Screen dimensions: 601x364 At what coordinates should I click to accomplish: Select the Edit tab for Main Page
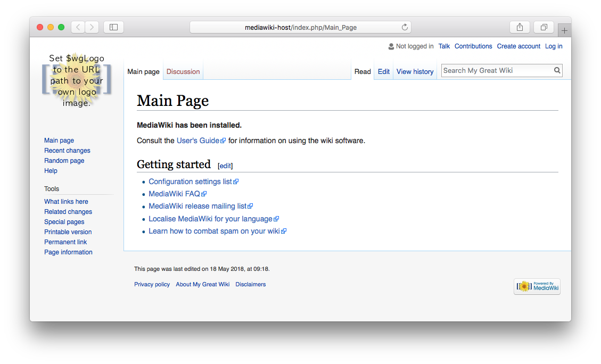pyautogui.click(x=383, y=71)
